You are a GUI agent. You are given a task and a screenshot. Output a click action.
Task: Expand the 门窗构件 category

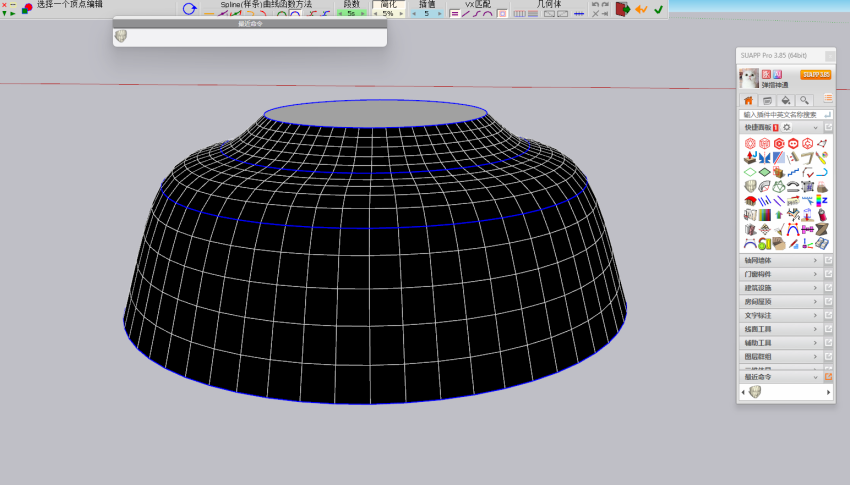pyautogui.click(x=780, y=274)
